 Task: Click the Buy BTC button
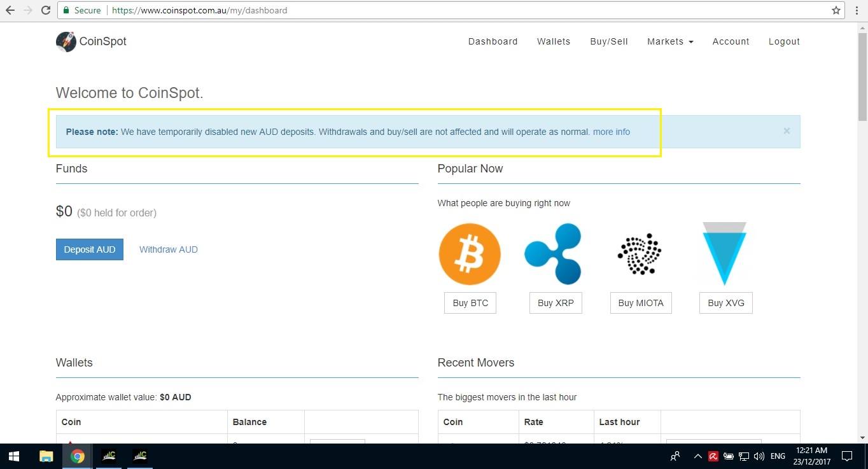pos(470,303)
